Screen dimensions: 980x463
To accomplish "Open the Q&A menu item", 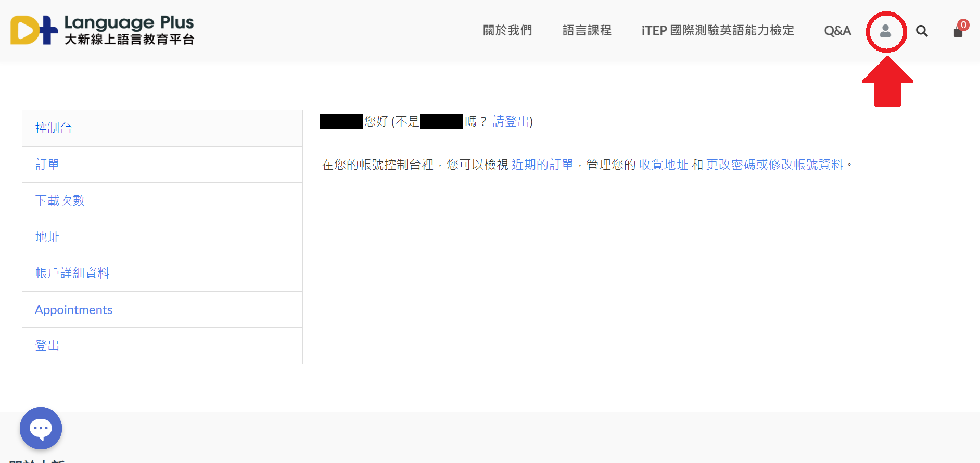I will (x=837, y=31).
